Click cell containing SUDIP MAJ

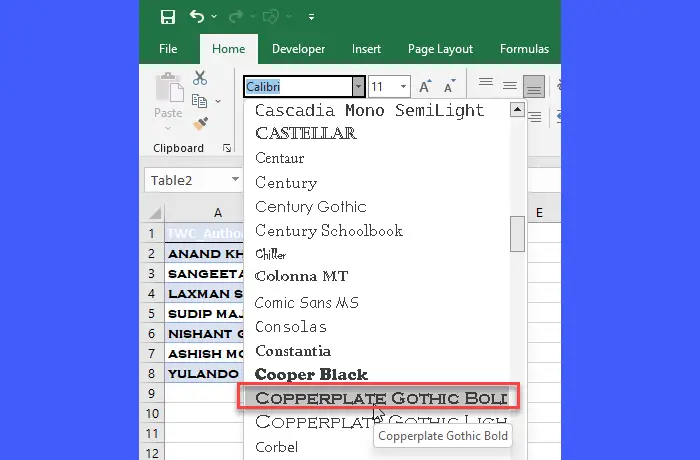[204, 314]
